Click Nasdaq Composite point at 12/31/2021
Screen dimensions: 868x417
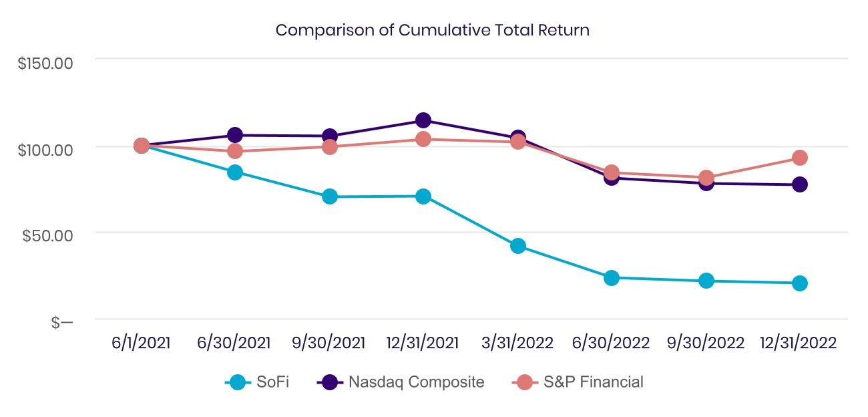pyautogui.click(x=423, y=120)
